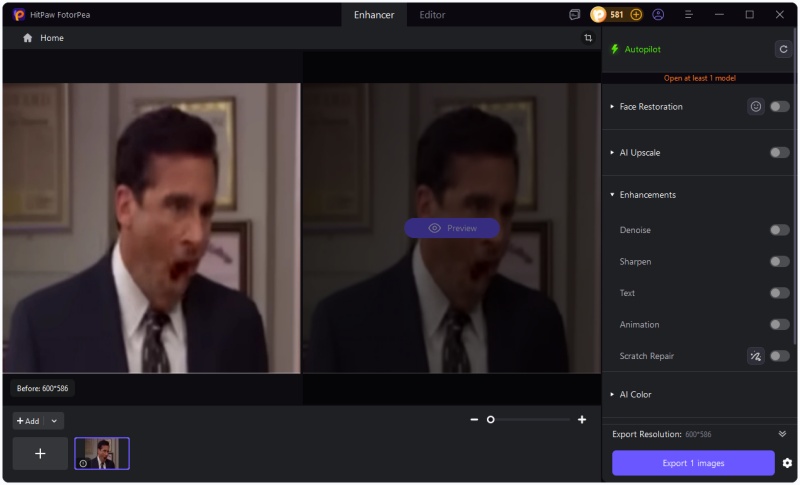The image size is (800, 485).
Task: Open the Add dropdown arrow
Action: [54, 421]
